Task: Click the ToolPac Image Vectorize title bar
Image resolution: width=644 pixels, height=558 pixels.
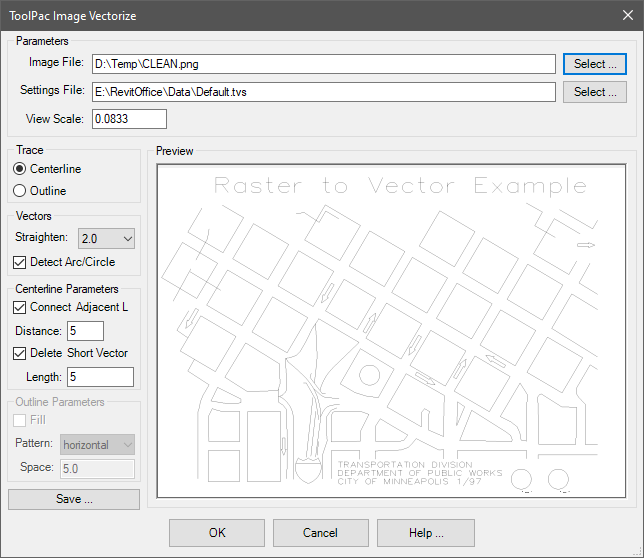Action: (300, 16)
